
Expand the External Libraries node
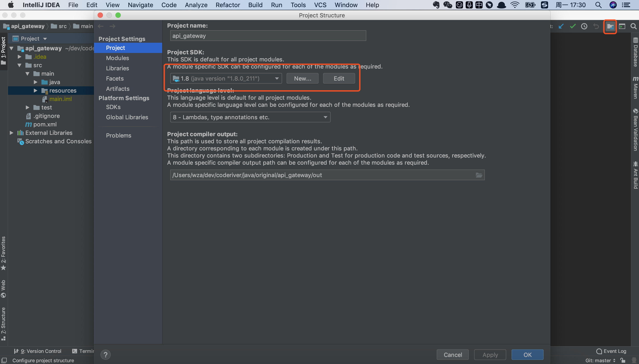pyautogui.click(x=12, y=133)
